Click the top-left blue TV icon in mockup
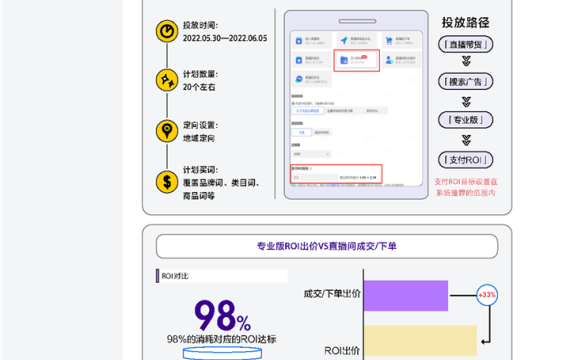The width and height of the screenshot is (570, 360). click(299, 40)
